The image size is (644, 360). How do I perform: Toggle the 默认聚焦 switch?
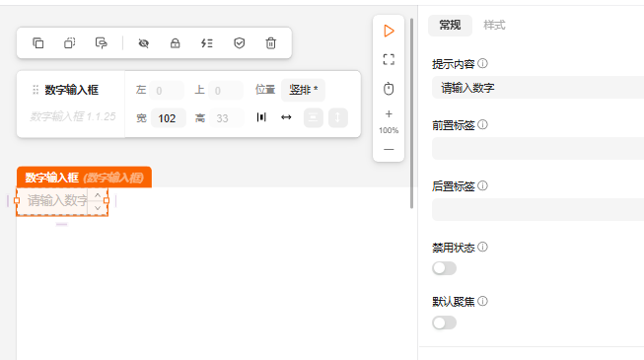(x=444, y=323)
